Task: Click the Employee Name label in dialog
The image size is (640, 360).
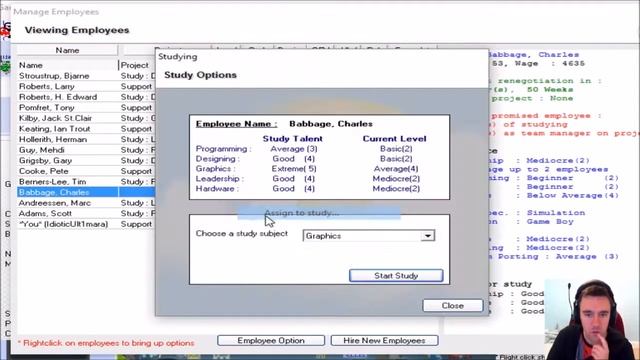Action: pos(236,124)
